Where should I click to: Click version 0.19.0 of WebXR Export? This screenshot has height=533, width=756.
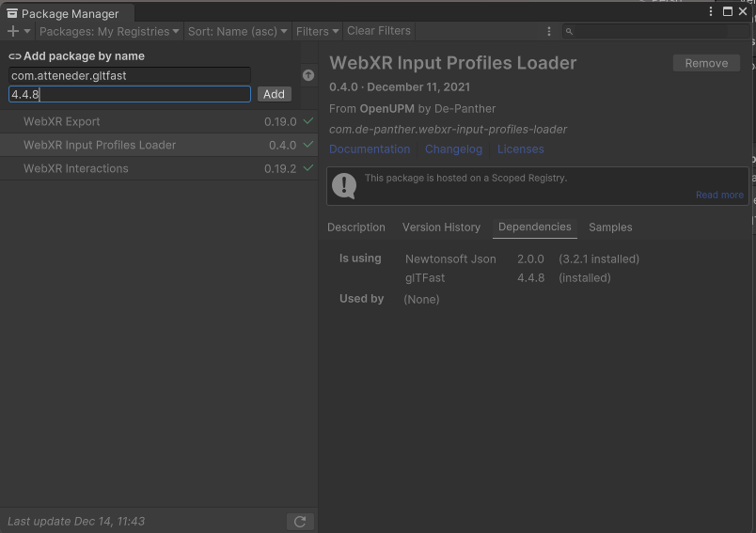280,122
